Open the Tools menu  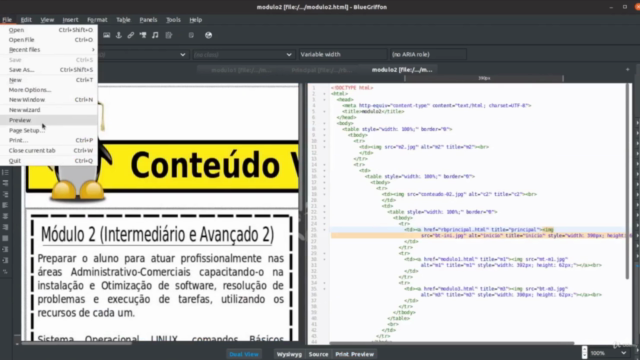[173, 20]
